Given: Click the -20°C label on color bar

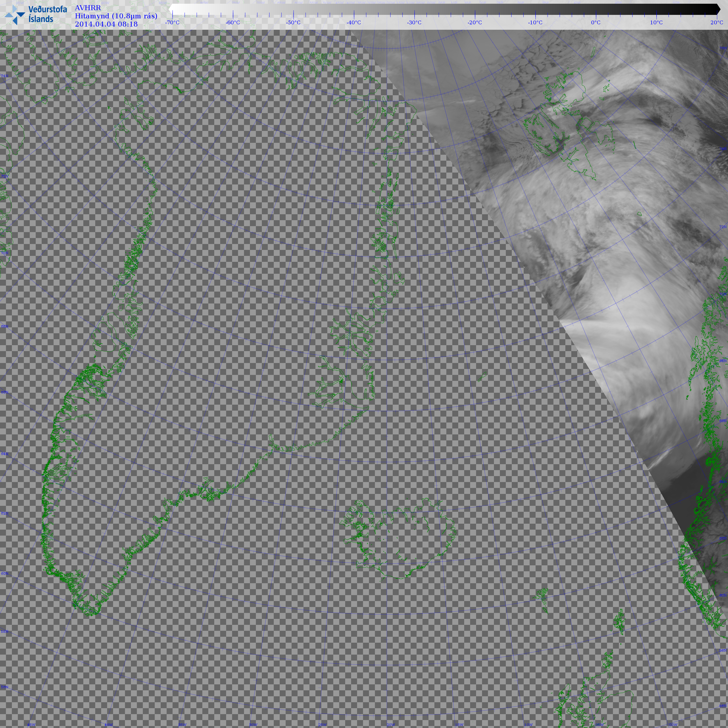Looking at the screenshot, I should point(475,22).
